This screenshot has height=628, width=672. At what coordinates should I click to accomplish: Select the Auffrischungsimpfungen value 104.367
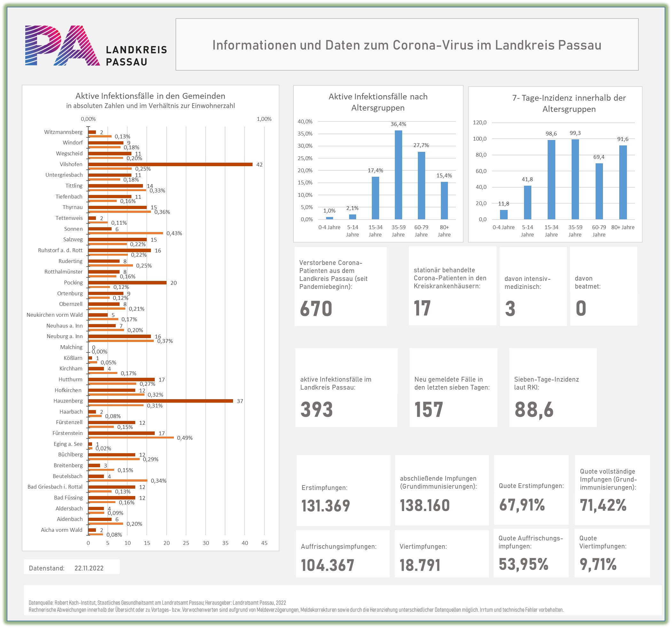[327, 565]
